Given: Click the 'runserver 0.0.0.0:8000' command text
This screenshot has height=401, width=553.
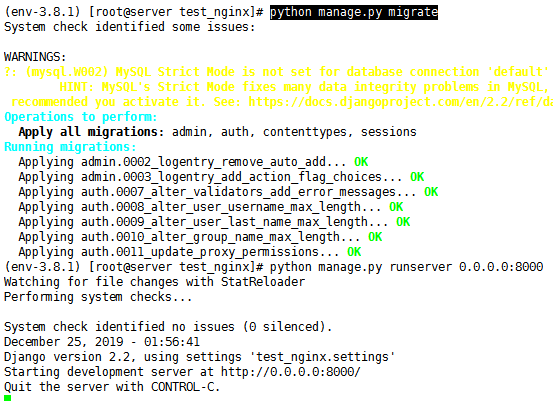Looking at the screenshot, I should coord(466,267).
